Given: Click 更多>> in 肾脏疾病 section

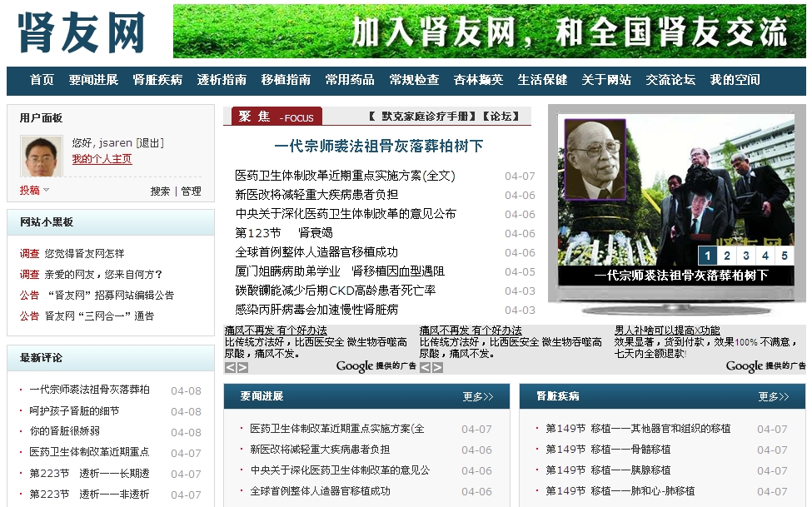Looking at the screenshot, I should click(774, 397).
